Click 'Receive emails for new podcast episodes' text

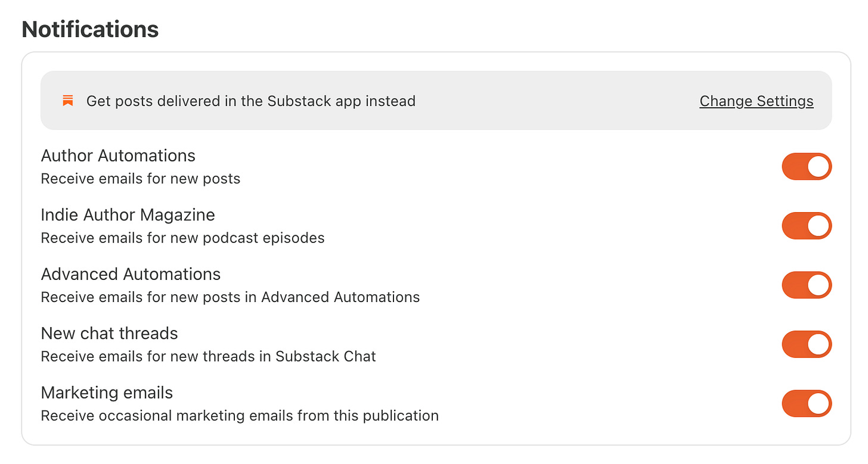[x=182, y=238]
